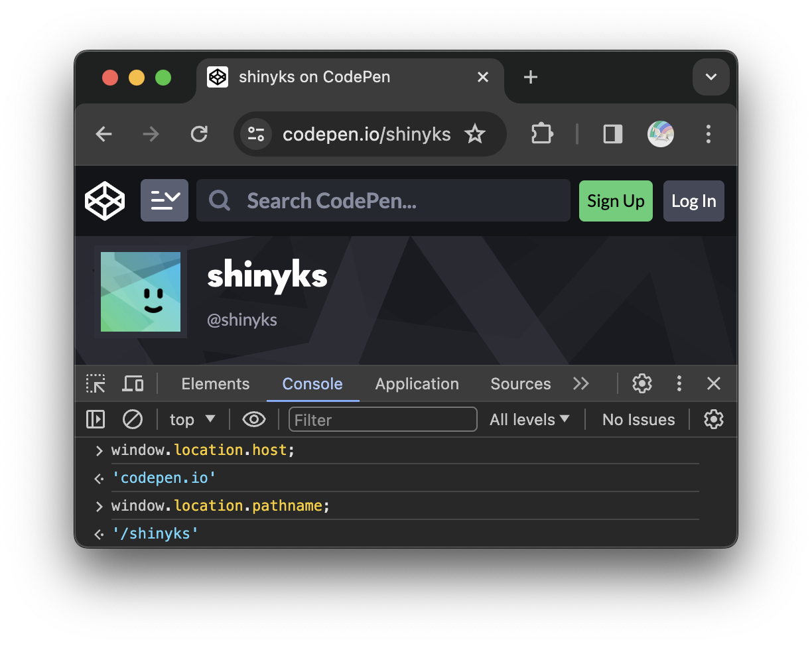The width and height of the screenshot is (812, 646).
Task: Open the top JavaScript context dropdown
Action: (192, 420)
